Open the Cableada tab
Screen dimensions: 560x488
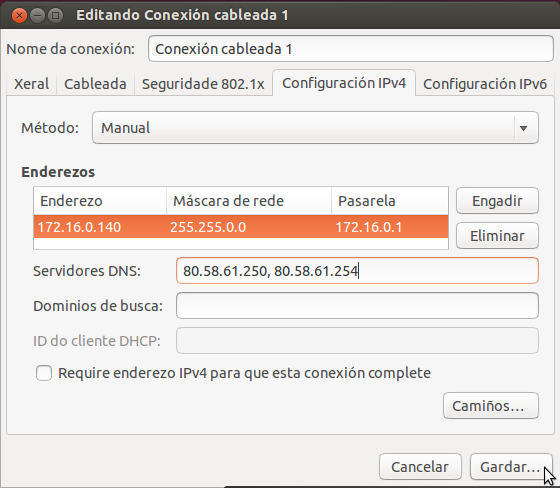95,84
